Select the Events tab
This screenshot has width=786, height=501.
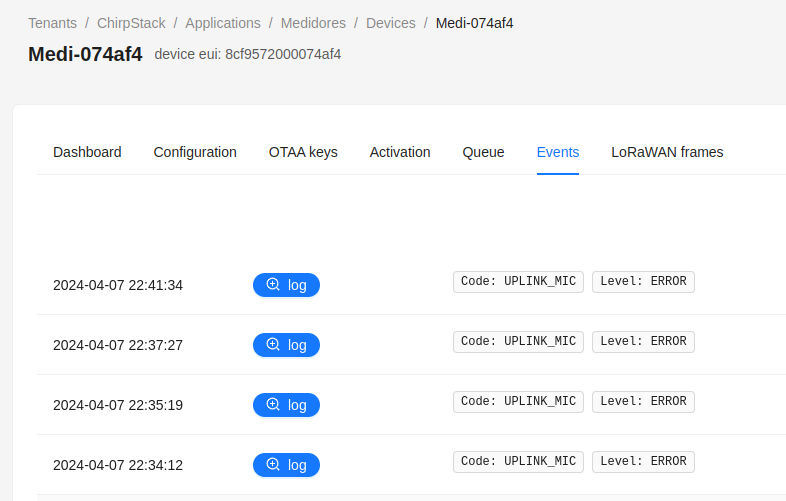point(558,152)
